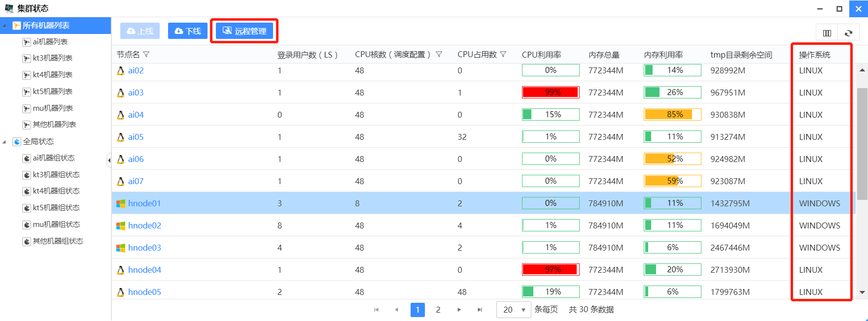Open node link ai06
Image resolution: width=868 pixels, height=321 pixels.
(x=136, y=159)
